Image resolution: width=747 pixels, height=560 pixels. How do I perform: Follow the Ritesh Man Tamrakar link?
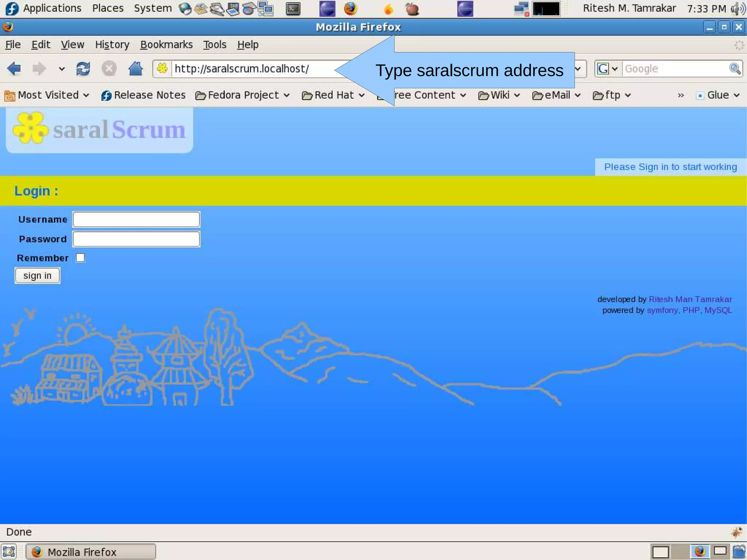pyautogui.click(x=690, y=299)
